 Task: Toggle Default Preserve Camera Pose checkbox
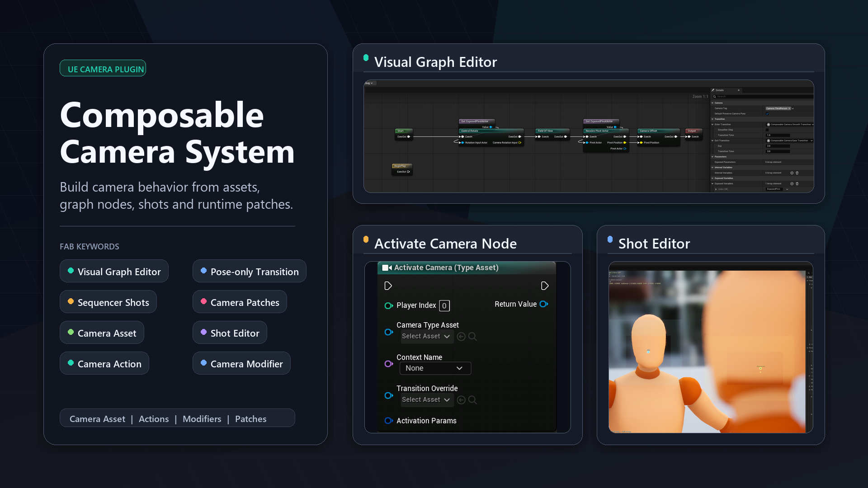pyautogui.click(x=767, y=114)
